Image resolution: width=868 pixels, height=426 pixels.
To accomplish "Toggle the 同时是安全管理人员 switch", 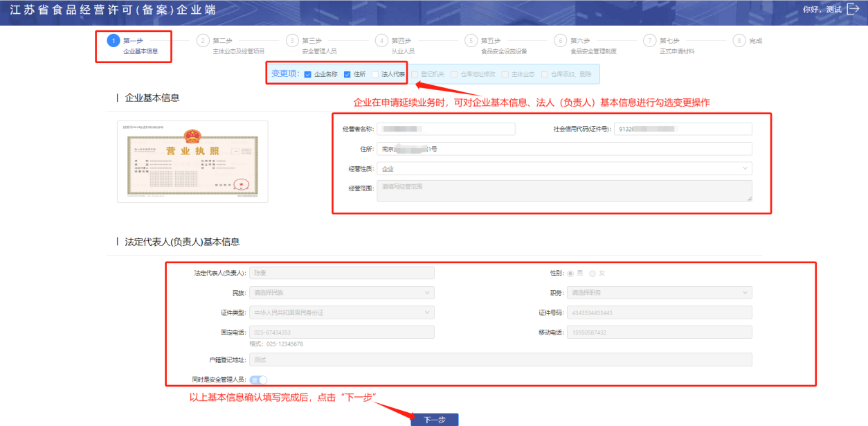I will (258, 380).
